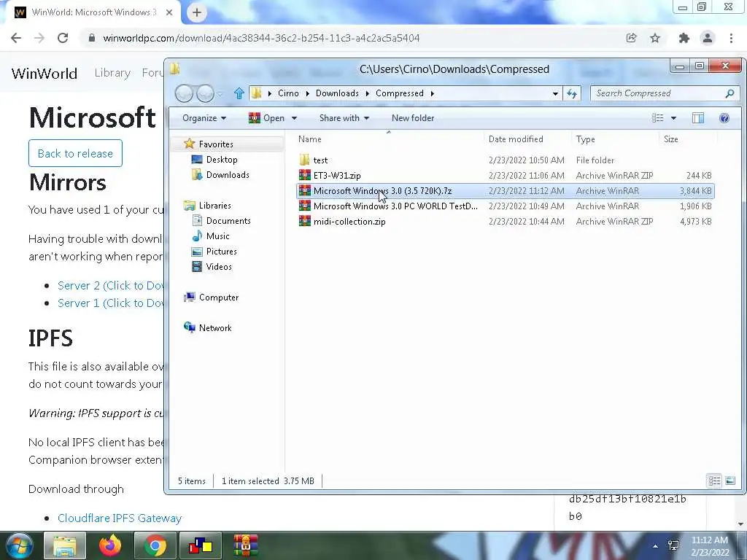Screen dimensions: 747x560
Task: Open Videos library
Action: click(x=219, y=267)
